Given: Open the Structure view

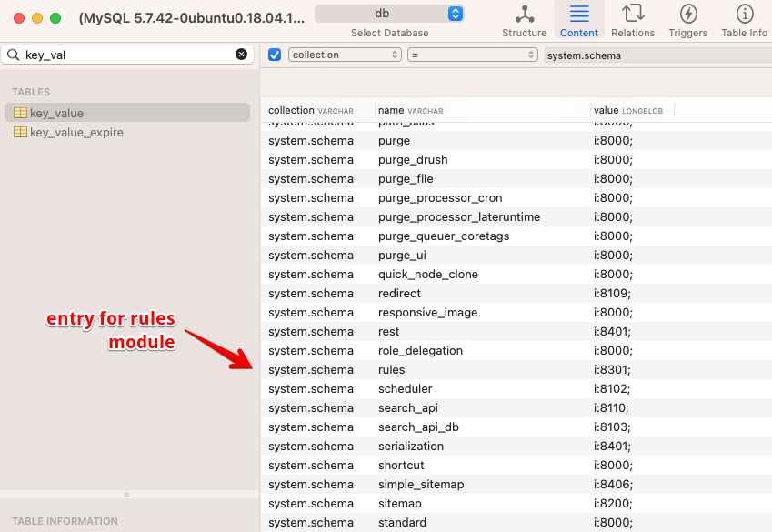Looking at the screenshot, I should (524, 21).
